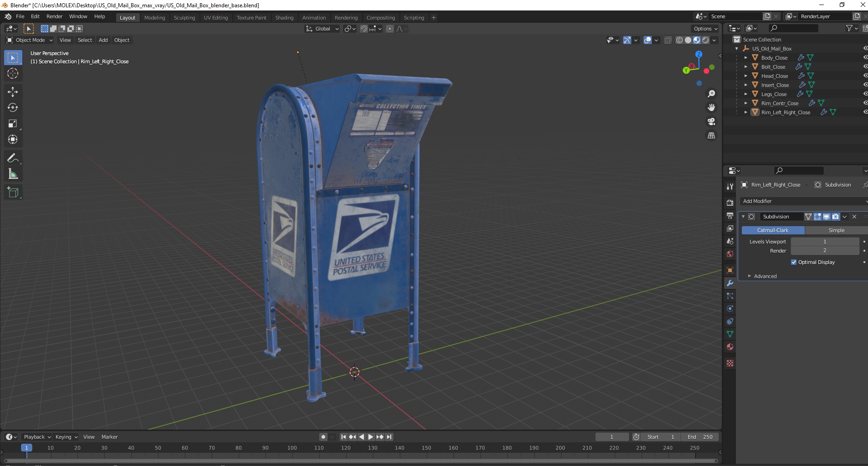Select Catmull-Clark subdivision type
This screenshot has height=466, width=868.
pos(773,230)
